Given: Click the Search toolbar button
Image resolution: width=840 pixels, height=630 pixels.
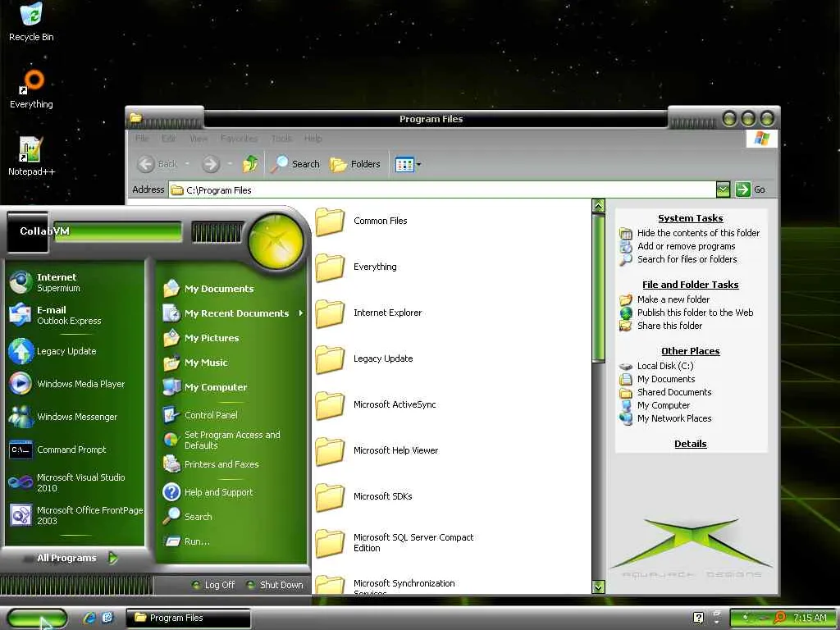Looking at the screenshot, I should [x=294, y=164].
